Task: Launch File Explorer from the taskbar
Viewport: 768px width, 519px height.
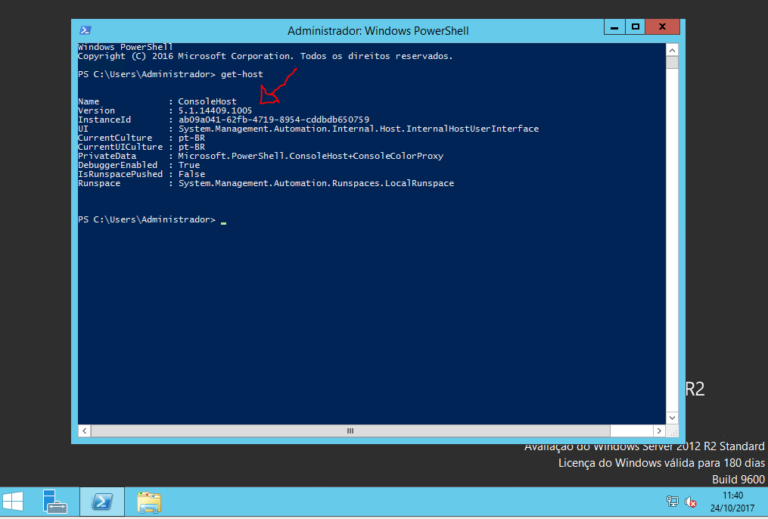Action: [148, 502]
